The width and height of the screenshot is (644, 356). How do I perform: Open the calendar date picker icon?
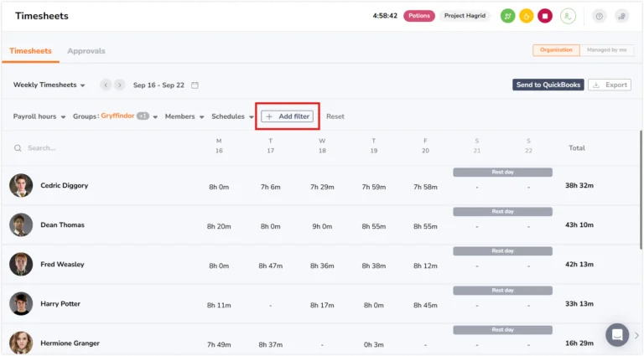pyautogui.click(x=195, y=85)
